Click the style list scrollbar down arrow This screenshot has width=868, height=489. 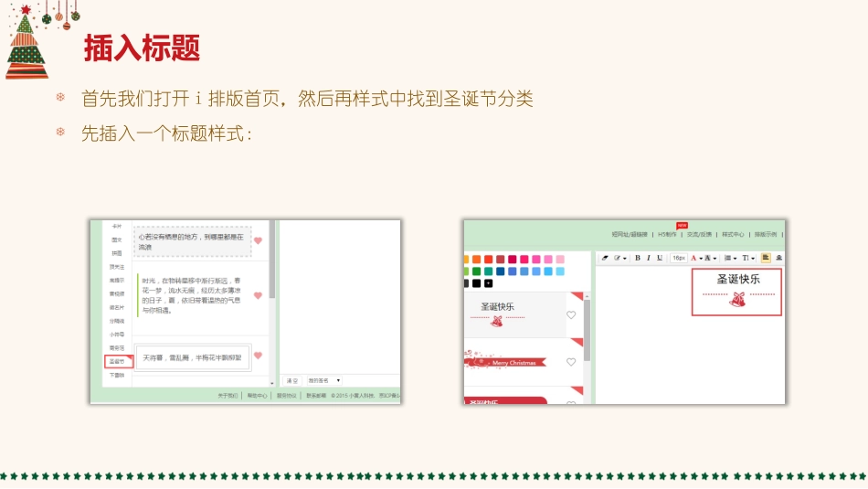(271, 383)
